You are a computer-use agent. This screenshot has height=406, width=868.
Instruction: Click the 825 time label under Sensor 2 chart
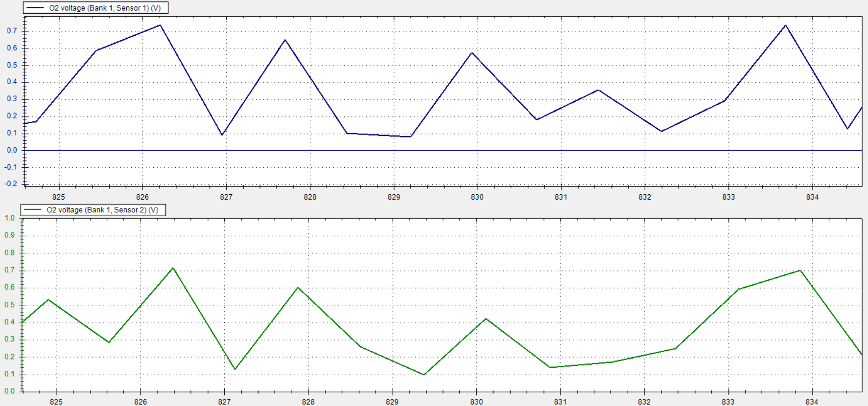(x=56, y=402)
